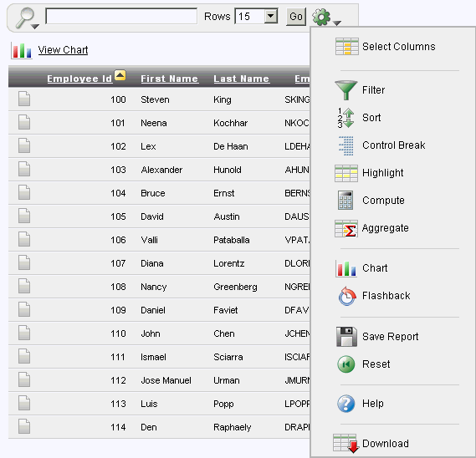Open the Rows count dropdown
This screenshot has height=458, width=476.
271,16
